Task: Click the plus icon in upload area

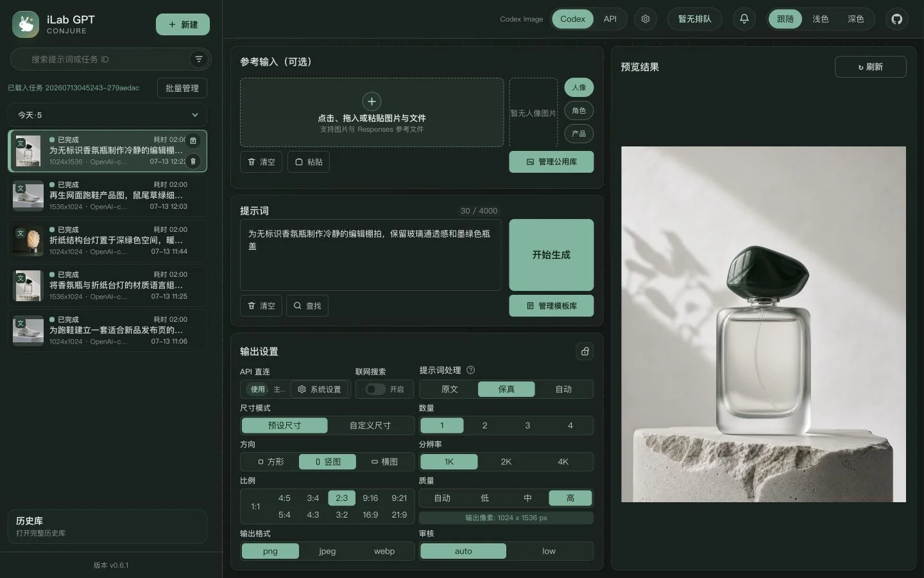Action: pyautogui.click(x=372, y=101)
